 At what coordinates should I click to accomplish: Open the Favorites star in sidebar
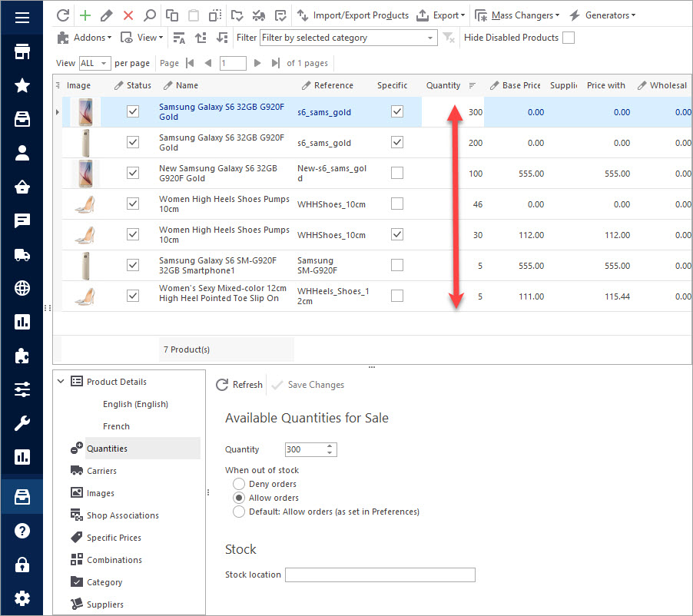point(22,85)
